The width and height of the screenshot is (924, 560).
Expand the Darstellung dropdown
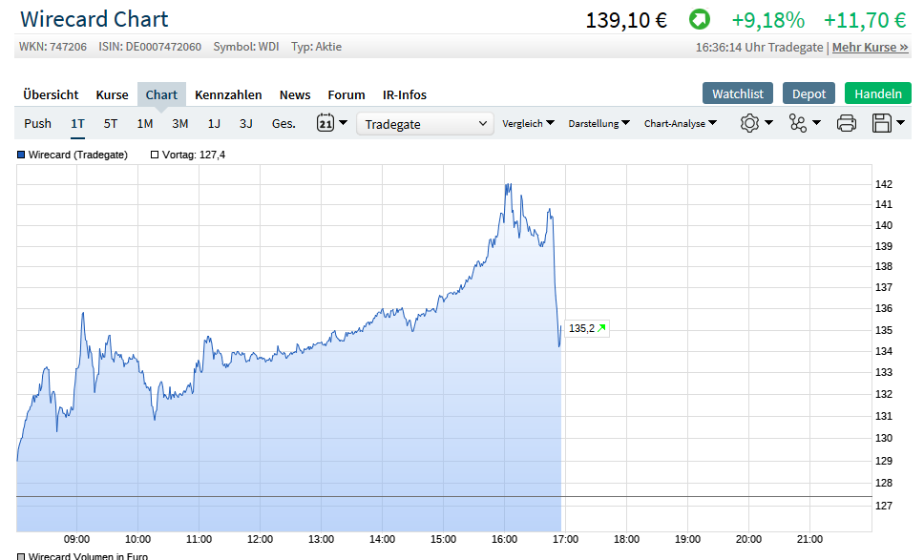coord(598,123)
